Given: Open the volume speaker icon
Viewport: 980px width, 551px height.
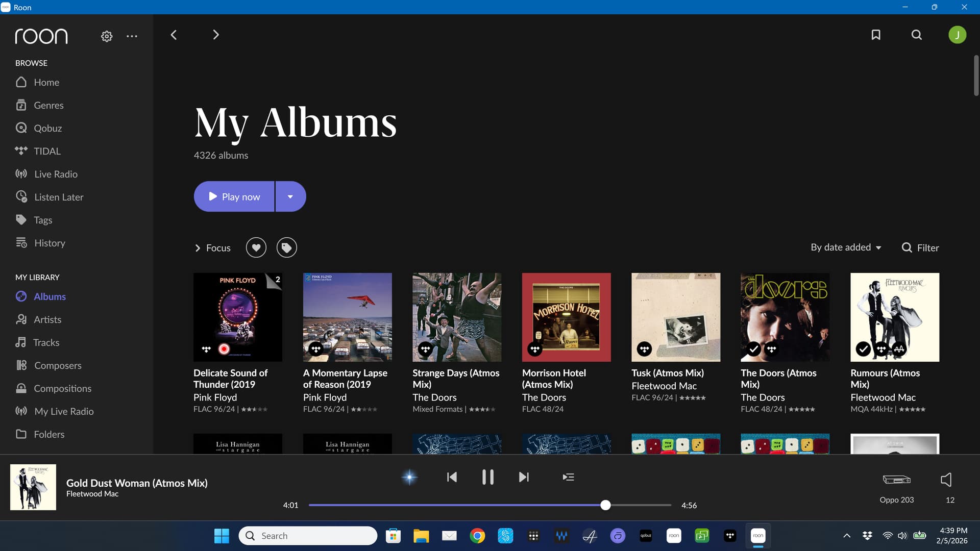Looking at the screenshot, I should pyautogui.click(x=946, y=479).
